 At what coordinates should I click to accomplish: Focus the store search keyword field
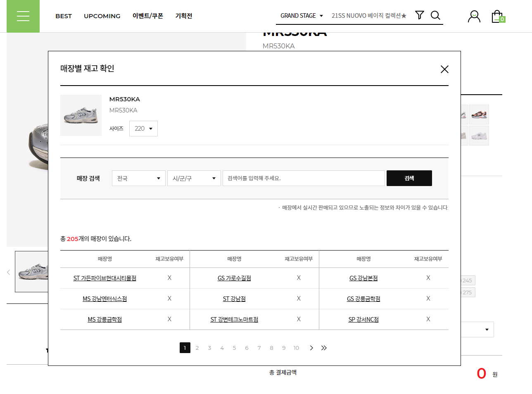tap(304, 178)
